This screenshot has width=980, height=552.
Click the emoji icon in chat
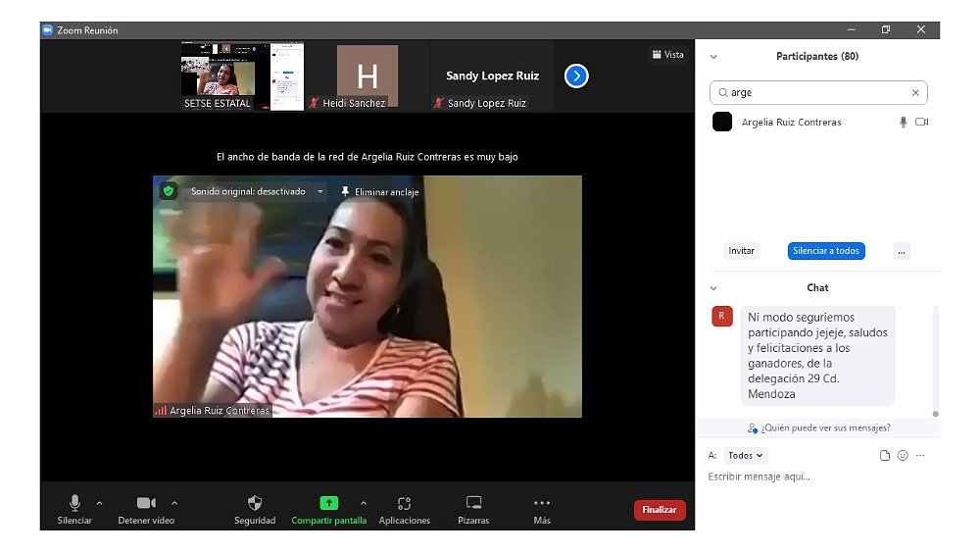pos(903,456)
